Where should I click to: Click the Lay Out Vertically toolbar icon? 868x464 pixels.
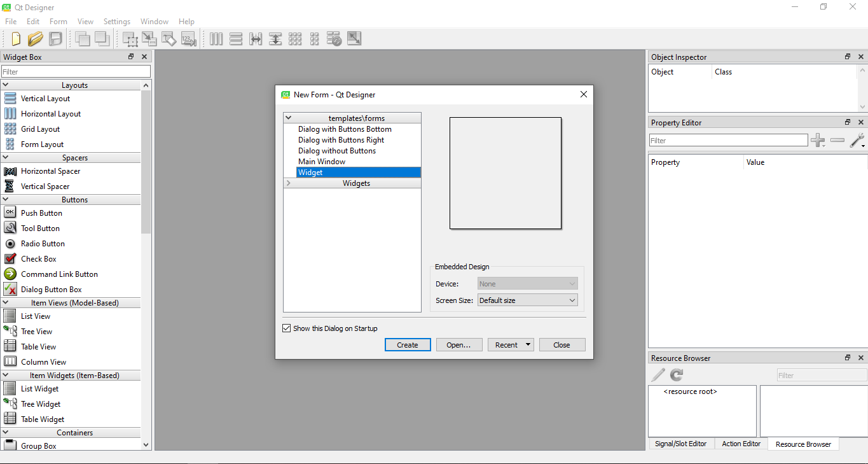coord(236,39)
